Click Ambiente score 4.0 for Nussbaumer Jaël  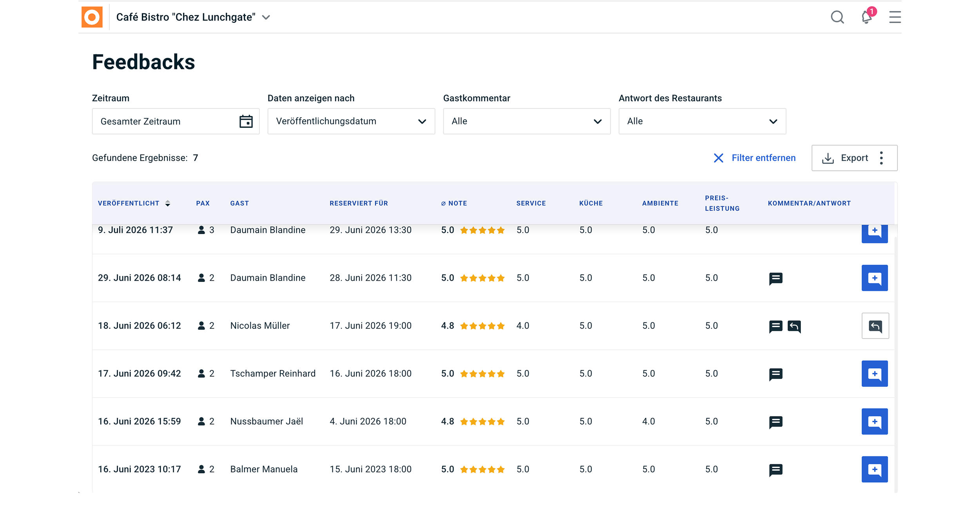pyautogui.click(x=649, y=422)
